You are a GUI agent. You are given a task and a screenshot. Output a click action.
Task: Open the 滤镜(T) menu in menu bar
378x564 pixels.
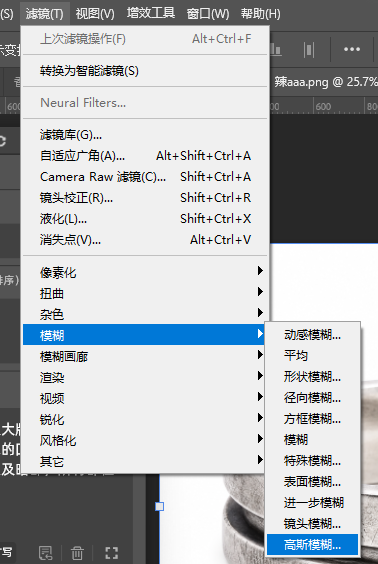coord(45,14)
